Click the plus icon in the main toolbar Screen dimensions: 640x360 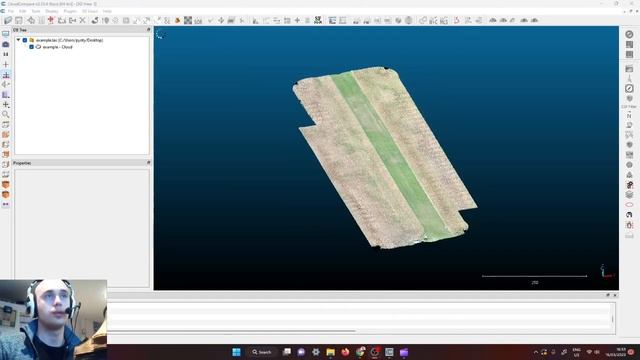pyautogui.click(x=297, y=20)
